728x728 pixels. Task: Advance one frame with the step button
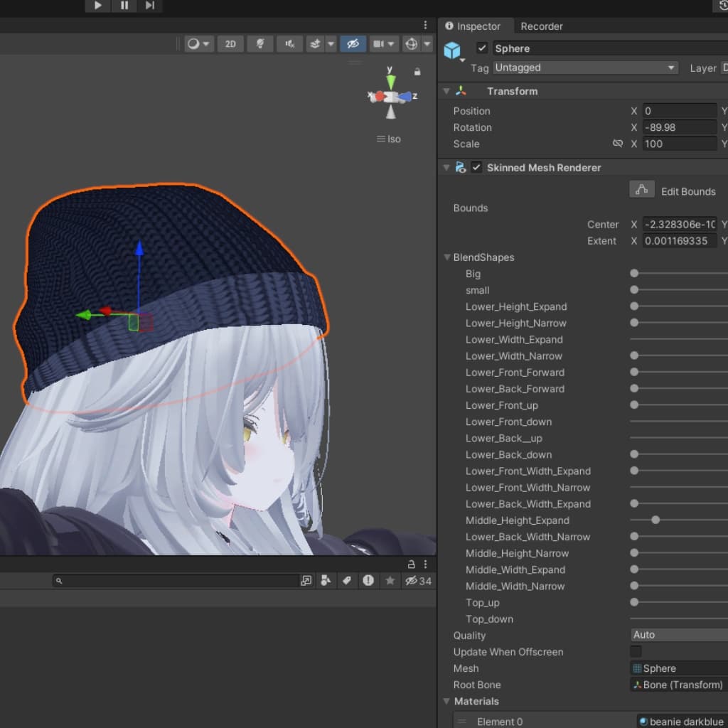[x=149, y=6]
